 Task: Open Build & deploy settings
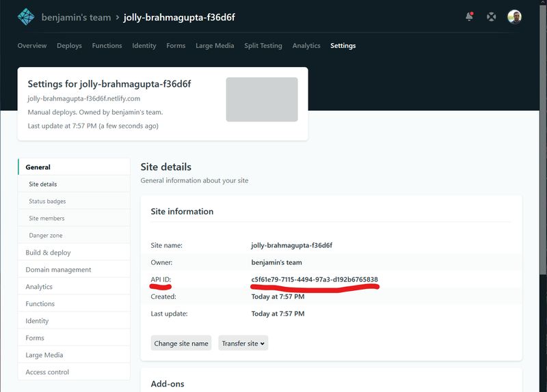pyautogui.click(x=74, y=252)
